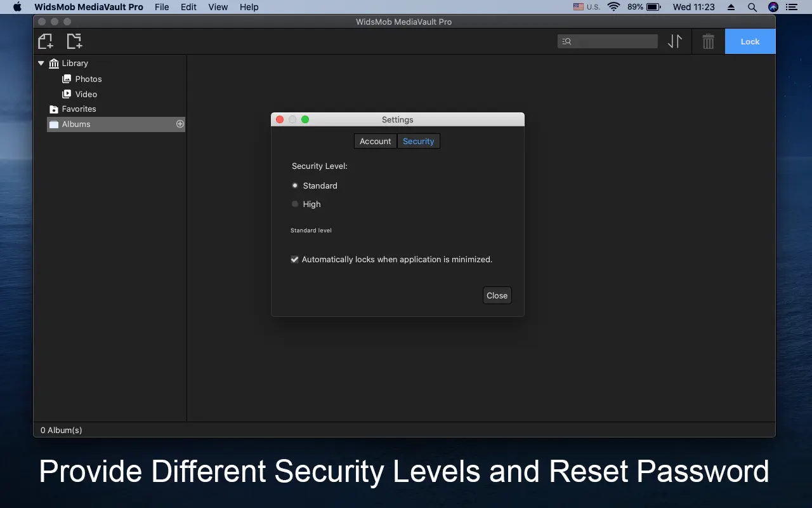This screenshot has width=812, height=508.
Task: Click the battery status icon
Action: click(653, 7)
